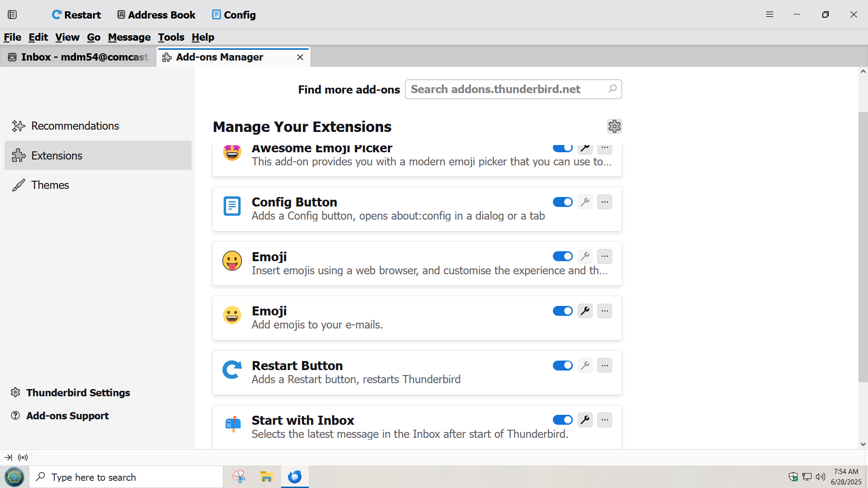The height and width of the screenshot is (488, 868).
Task: Open the Thunderbird hamburger app menu
Action: [x=769, y=14]
